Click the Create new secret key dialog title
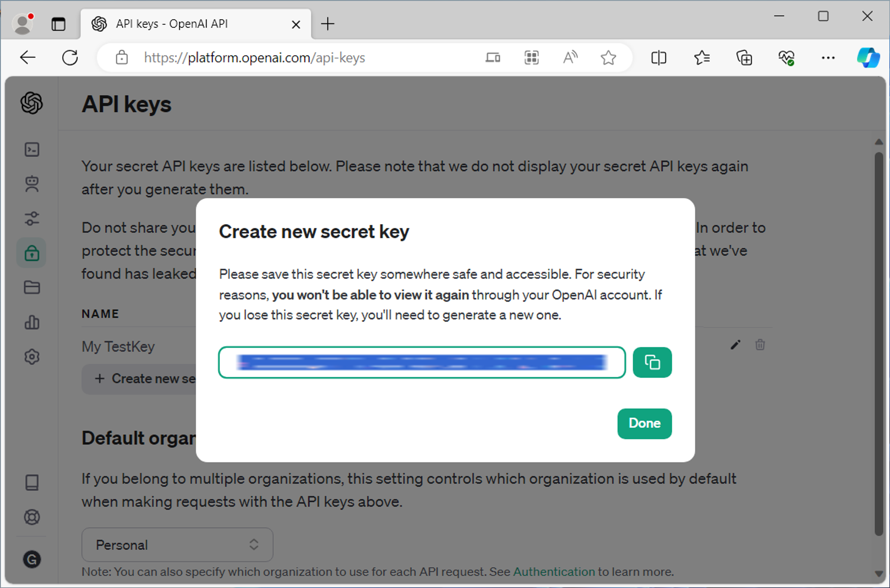Viewport: 890px width, 588px height. 314,232
